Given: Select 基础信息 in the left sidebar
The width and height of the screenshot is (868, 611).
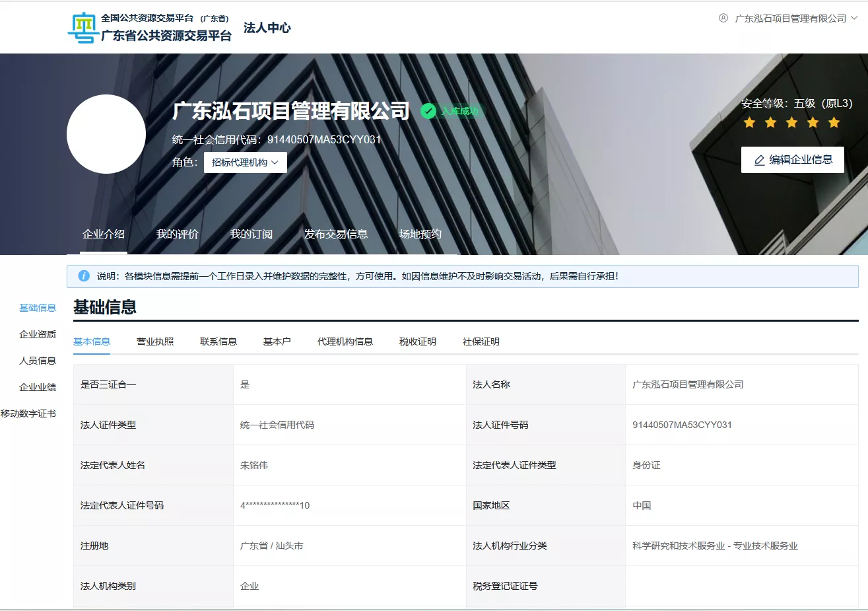Looking at the screenshot, I should click(x=38, y=308).
